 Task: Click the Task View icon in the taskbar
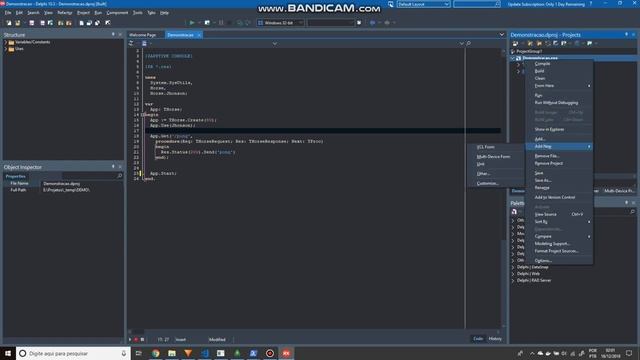click(x=139, y=353)
